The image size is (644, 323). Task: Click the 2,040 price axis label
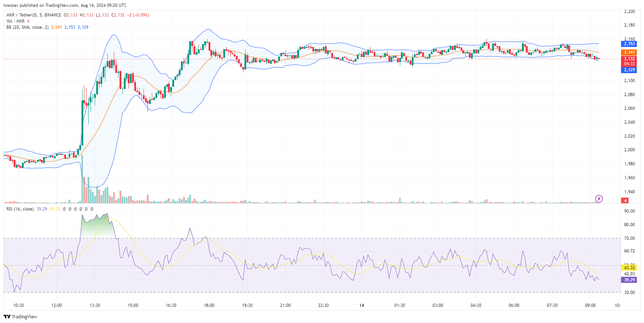(629, 122)
